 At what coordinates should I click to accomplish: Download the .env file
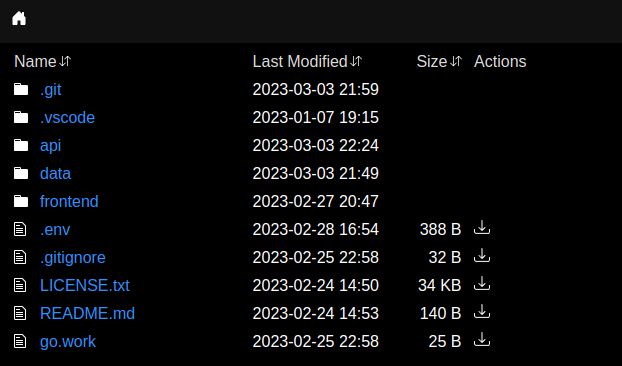point(482,228)
